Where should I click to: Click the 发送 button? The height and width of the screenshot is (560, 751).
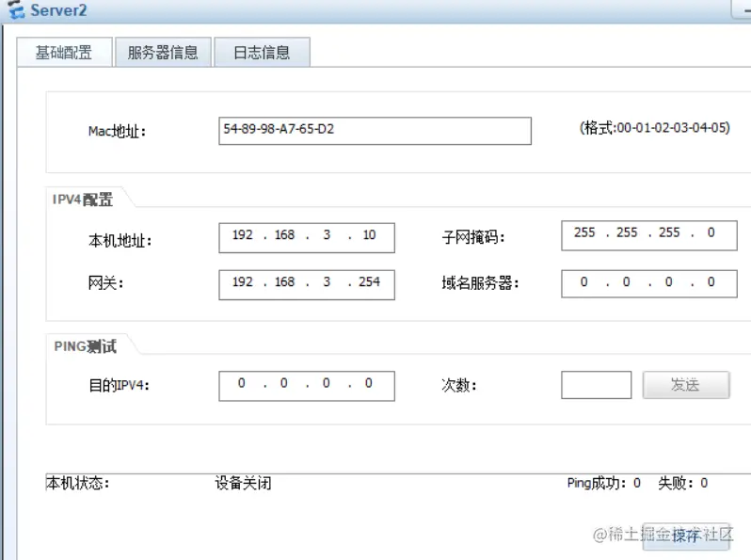(x=686, y=385)
